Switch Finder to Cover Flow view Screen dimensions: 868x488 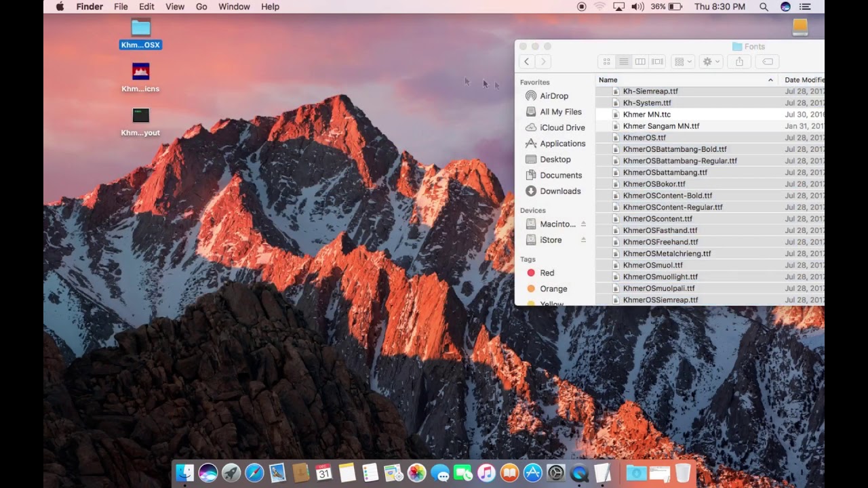(657, 62)
